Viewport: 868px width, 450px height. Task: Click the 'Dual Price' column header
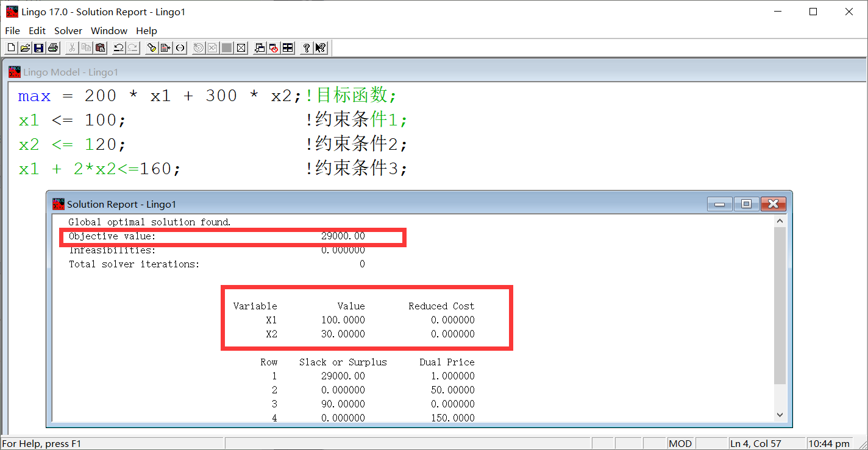pos(447,362)
